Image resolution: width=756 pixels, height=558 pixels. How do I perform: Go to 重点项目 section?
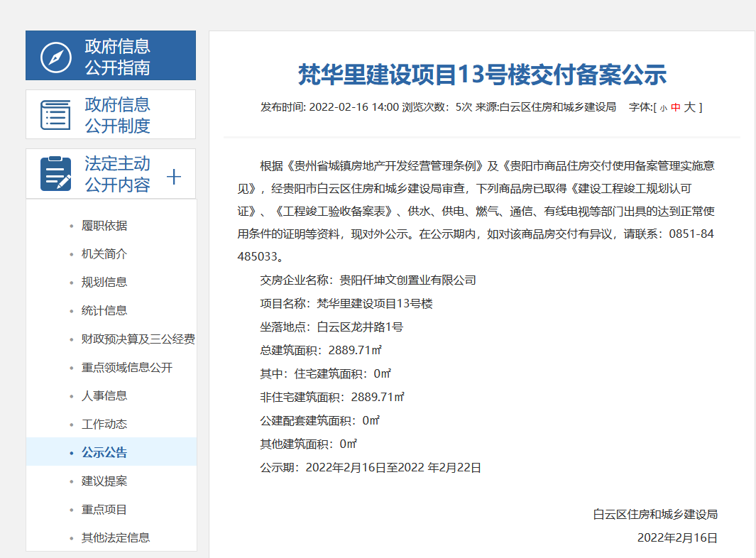click(x=104, y=510)
